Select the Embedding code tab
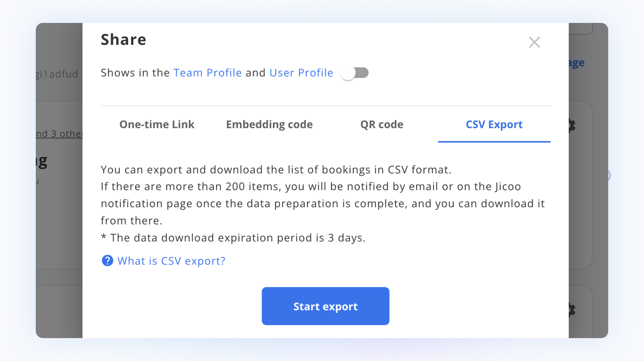Viewport: 644px width, 361px height. click(269, 124)
